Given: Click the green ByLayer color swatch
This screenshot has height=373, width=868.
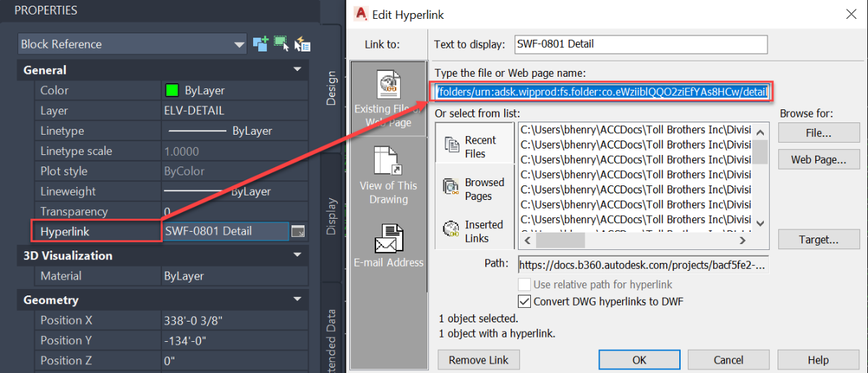Looking at the screenshot, I should point(172,91).
